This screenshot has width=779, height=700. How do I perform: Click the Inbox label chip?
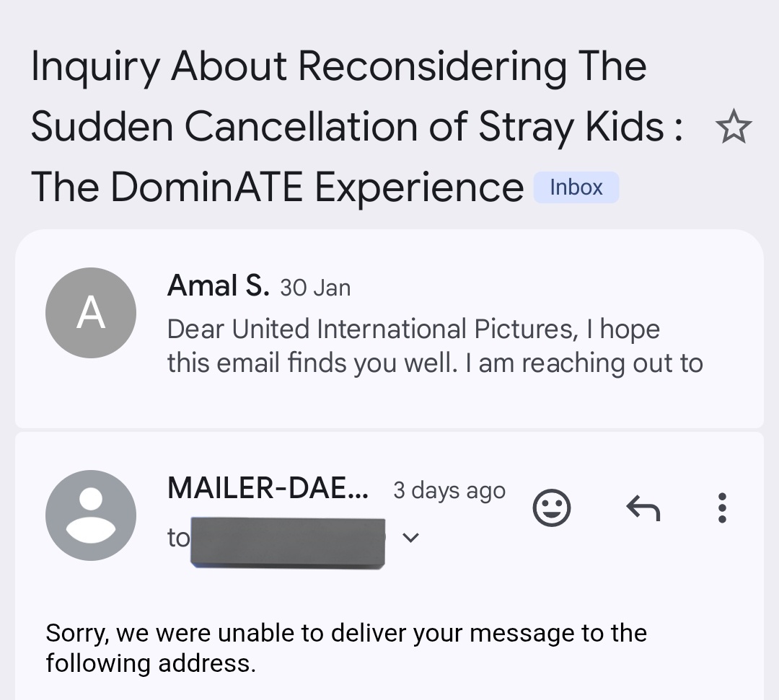[x=576, y=187]
